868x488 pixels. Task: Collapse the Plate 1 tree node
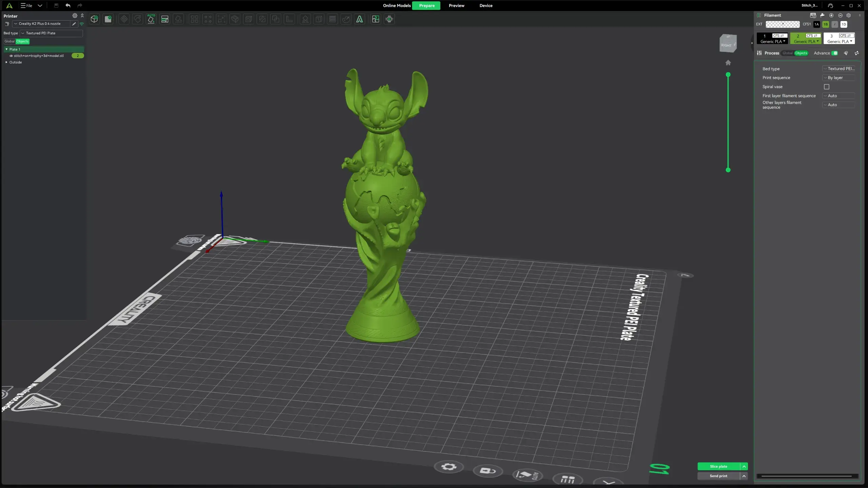6,49
